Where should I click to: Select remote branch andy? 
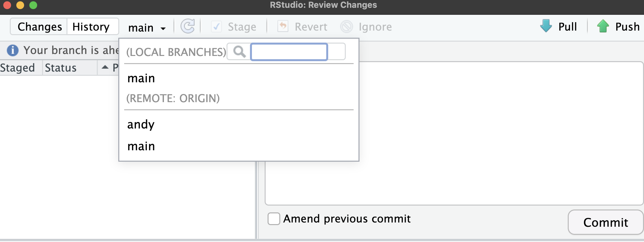141,125
